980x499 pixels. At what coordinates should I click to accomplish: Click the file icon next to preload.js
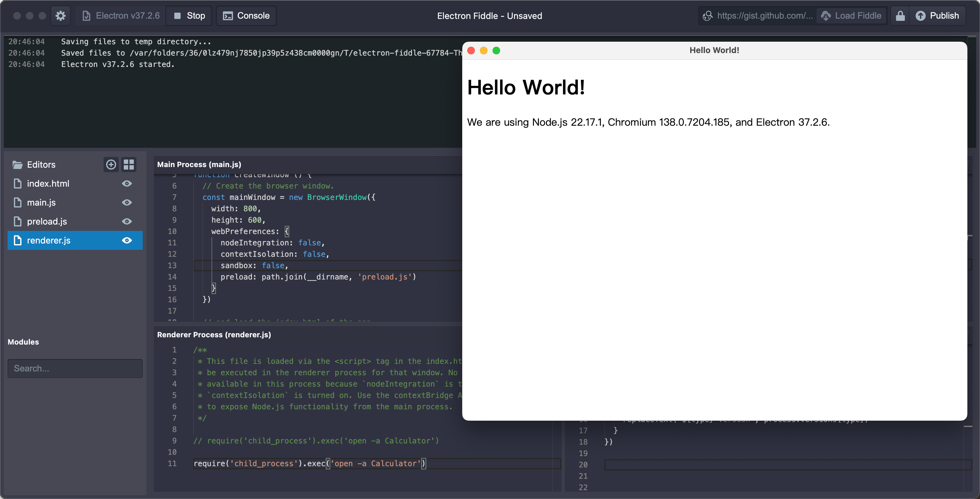click(x=17, y=221)
